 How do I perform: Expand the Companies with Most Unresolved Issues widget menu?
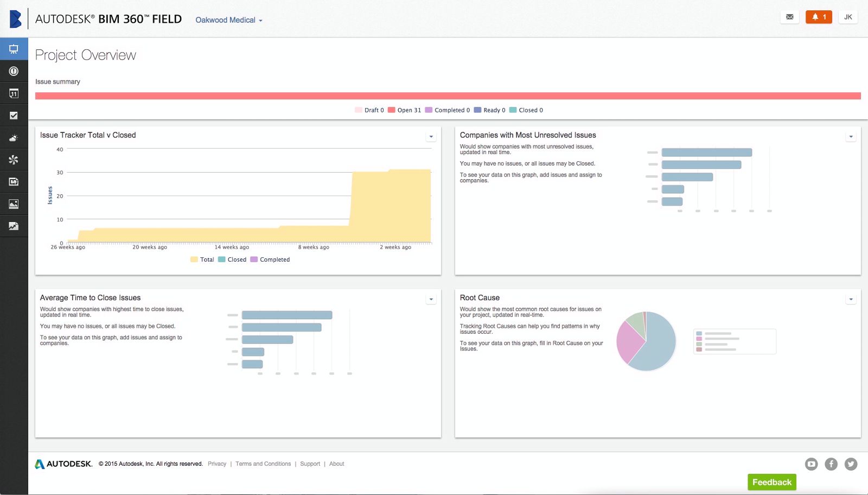tap(851, 137)
